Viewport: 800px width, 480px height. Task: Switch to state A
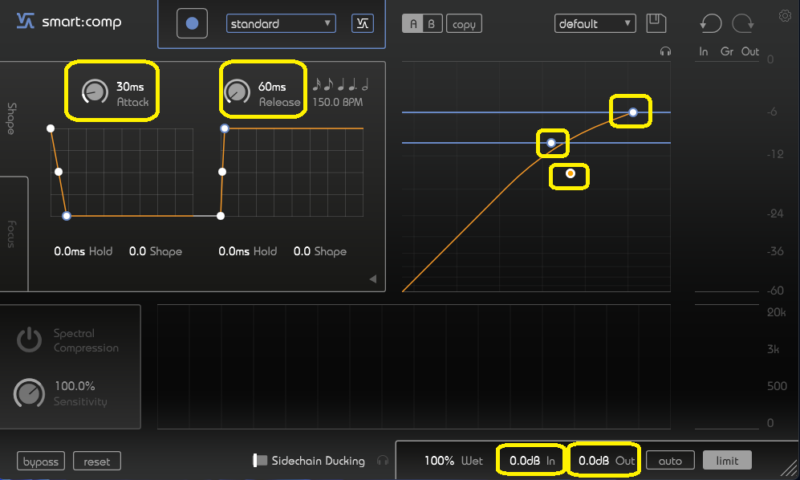click(x=412, y=23)
